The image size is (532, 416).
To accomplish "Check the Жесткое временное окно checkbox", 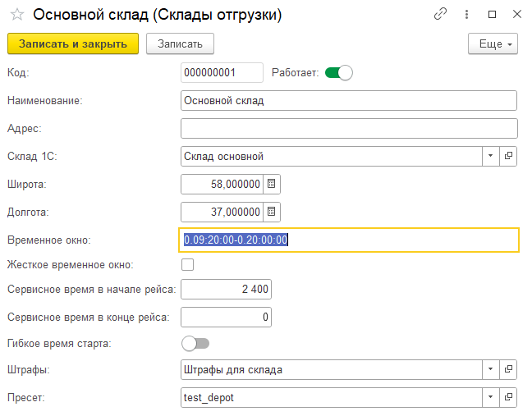I will click(x=187, y=264).
